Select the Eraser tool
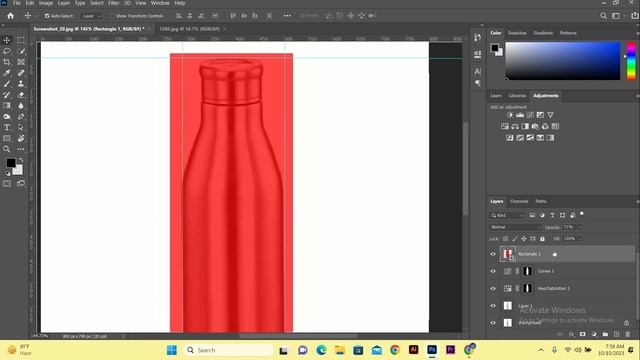This screenshot has width=640, height=360. tap(21, 95)
